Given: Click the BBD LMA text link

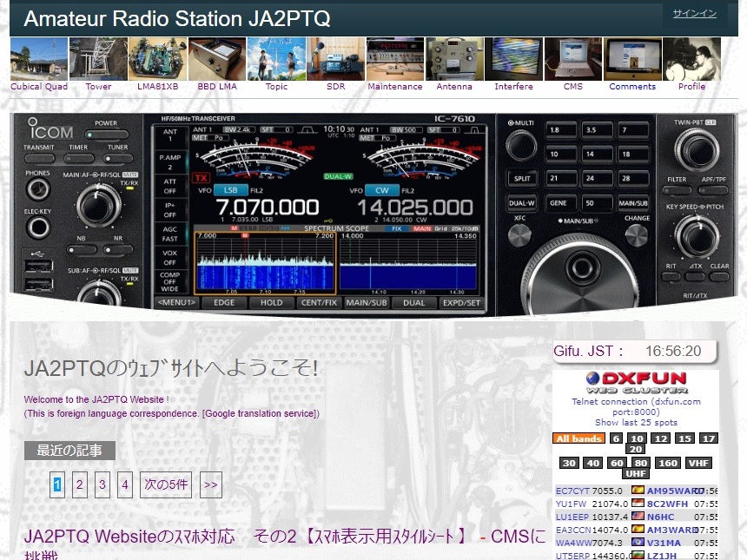Looking at the screenshot, I should [x=217, y=87].
